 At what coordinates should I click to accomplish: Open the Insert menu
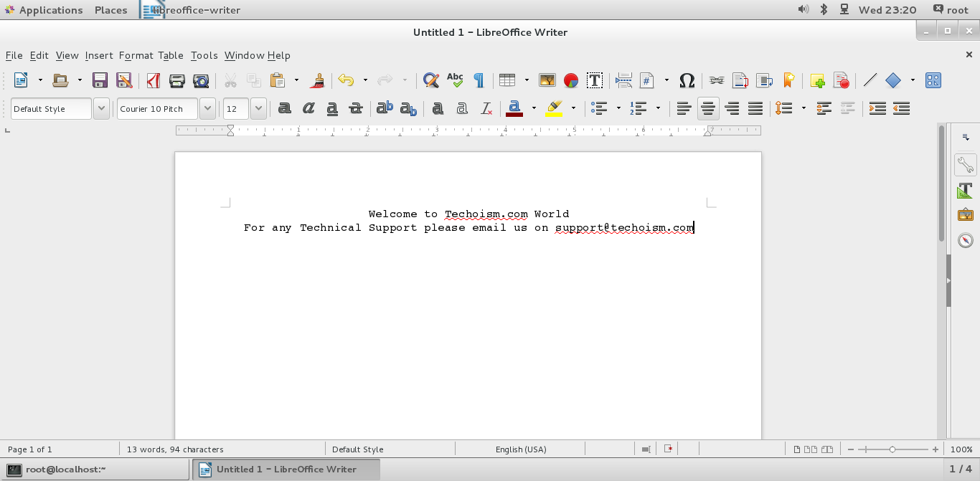(x=99, y=55)
